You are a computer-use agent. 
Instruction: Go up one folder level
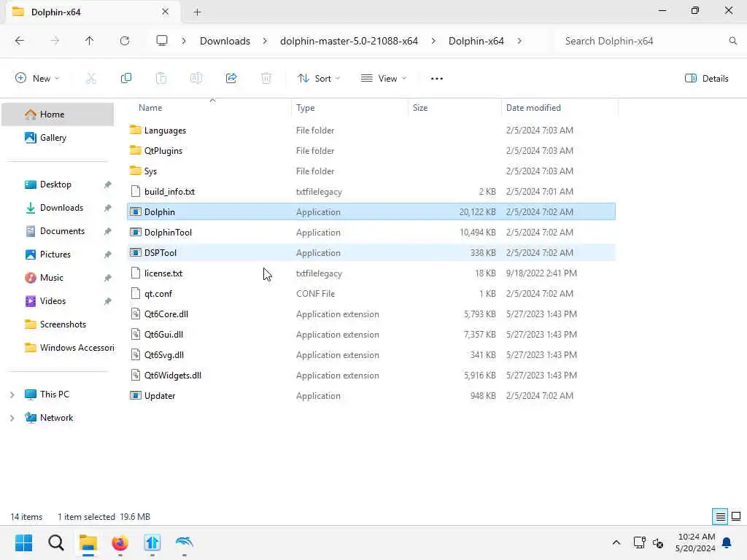click(90, 41)
